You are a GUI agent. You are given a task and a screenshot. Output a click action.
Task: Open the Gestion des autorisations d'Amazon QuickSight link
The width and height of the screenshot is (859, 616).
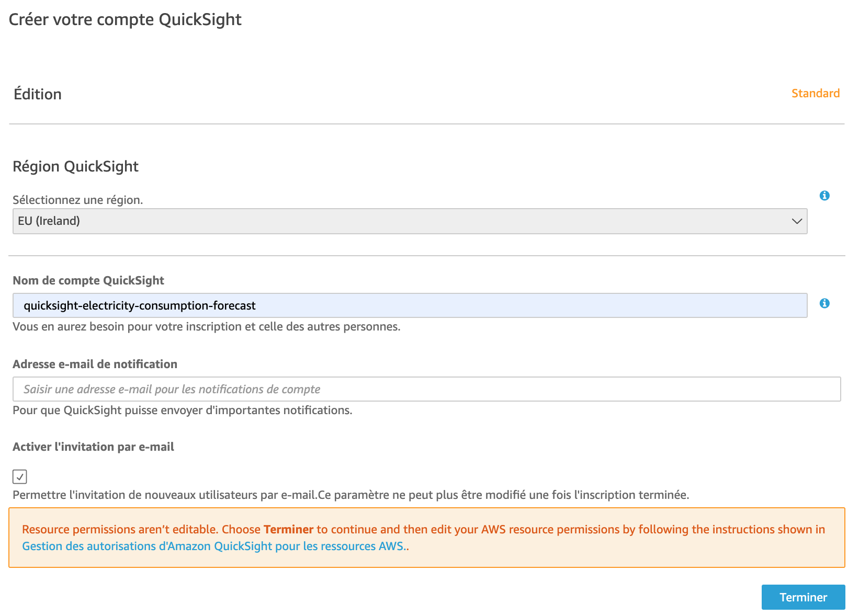tap(213, 546)
